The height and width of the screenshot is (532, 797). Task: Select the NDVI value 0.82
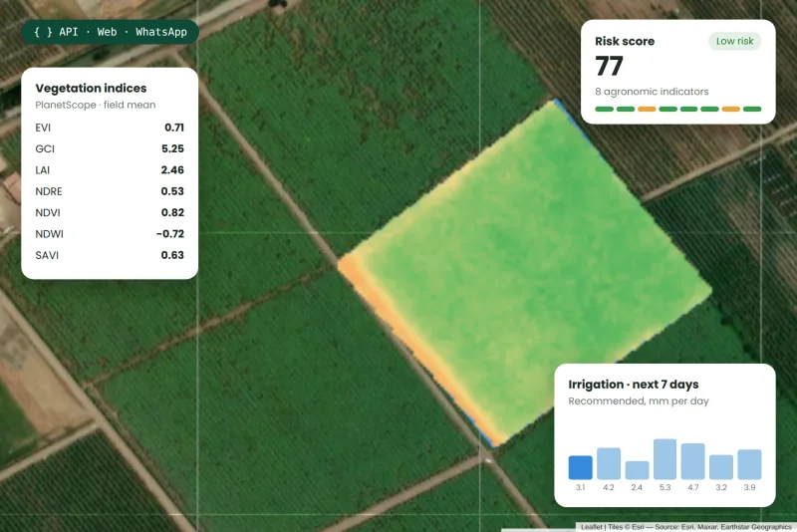(x=172, y=213)
